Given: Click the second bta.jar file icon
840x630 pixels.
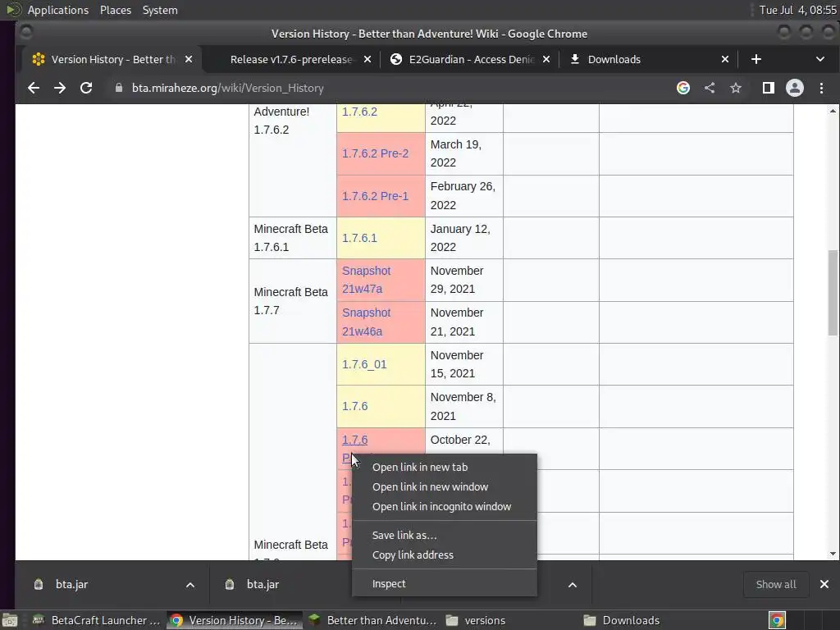Looking at the screenshot, I should [x=230, y=584].
